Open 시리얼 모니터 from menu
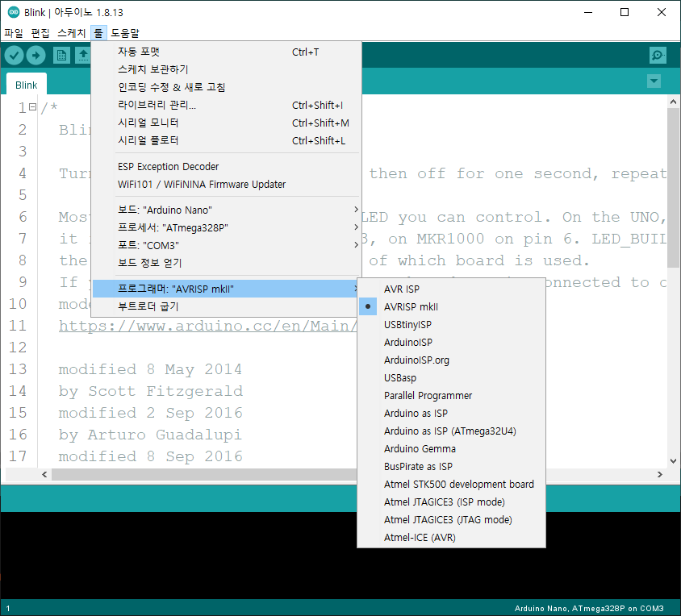 [226, 123]
